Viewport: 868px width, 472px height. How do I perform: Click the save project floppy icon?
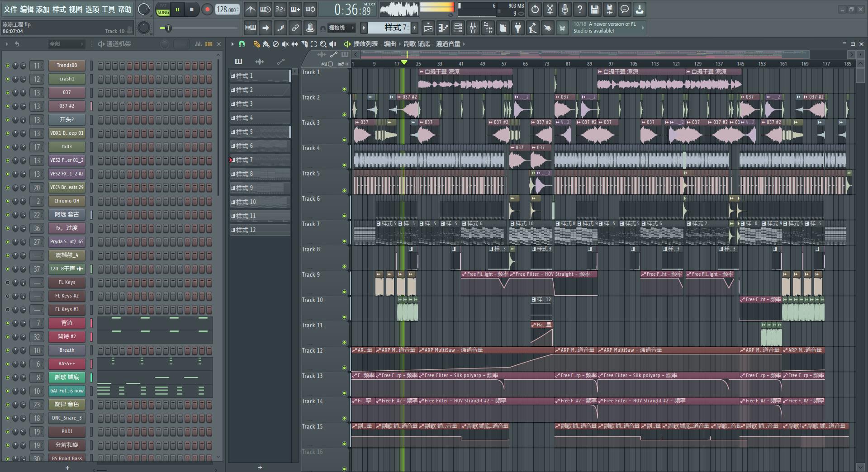(594, 9)
